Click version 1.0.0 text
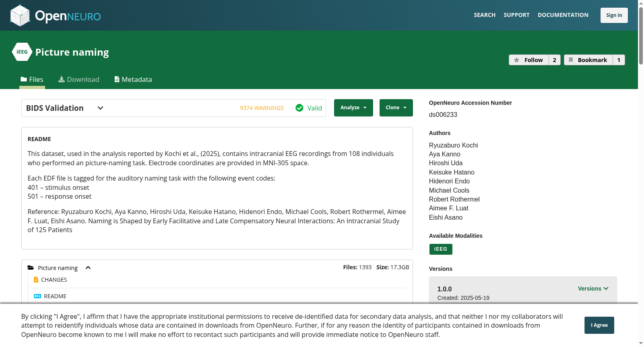644x347 pixels. click(x=445, y=289)
